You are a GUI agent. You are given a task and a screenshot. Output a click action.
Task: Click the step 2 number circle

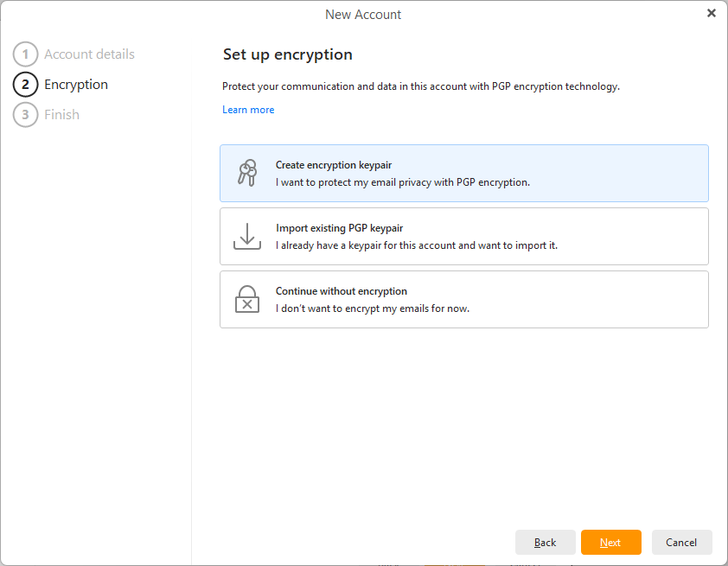coord(26,85)
